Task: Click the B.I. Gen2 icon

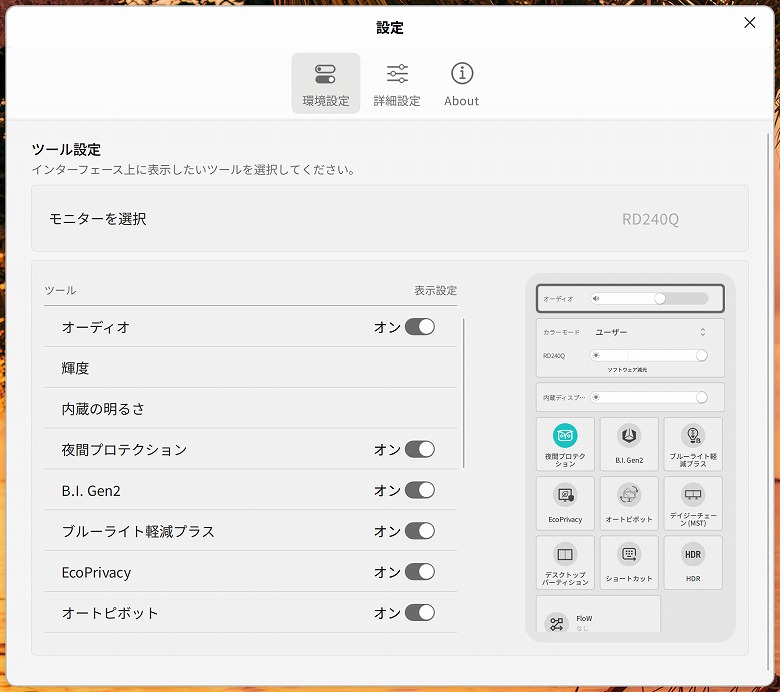Action: [x=629, y=436]
